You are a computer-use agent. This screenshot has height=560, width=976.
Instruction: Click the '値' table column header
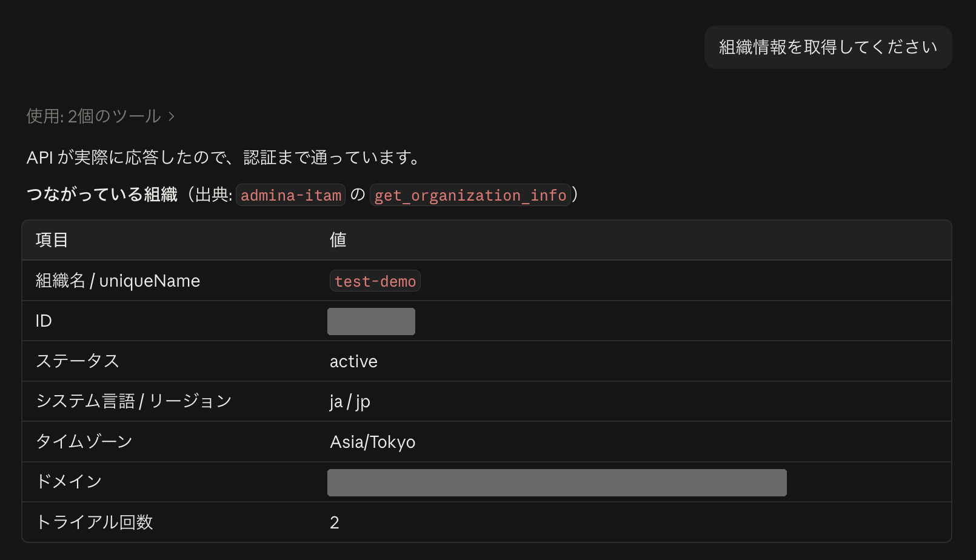pos(338,240)
